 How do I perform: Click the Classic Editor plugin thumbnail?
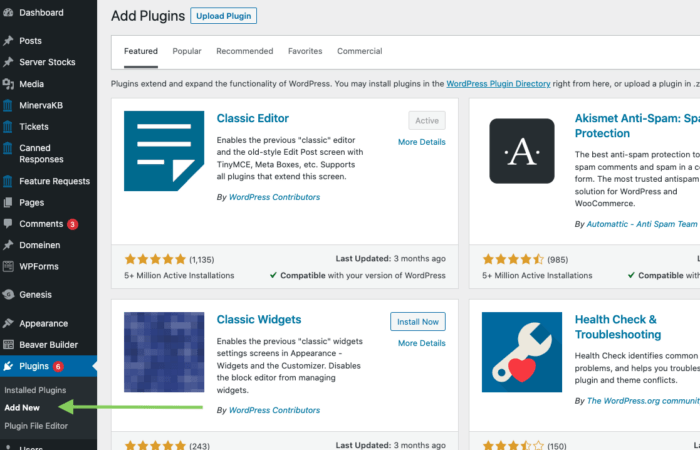tap(164, 151)
